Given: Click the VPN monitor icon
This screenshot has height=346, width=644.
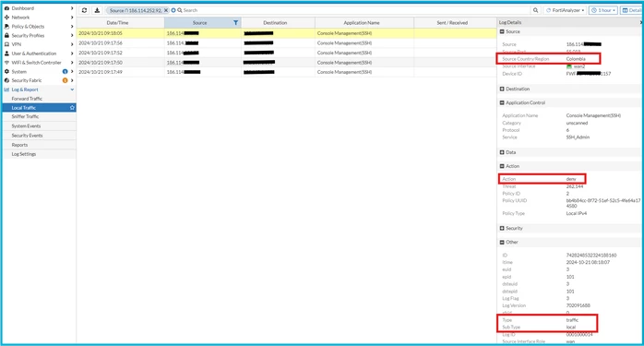Looking at the screenshot, I should coord(6,44).
